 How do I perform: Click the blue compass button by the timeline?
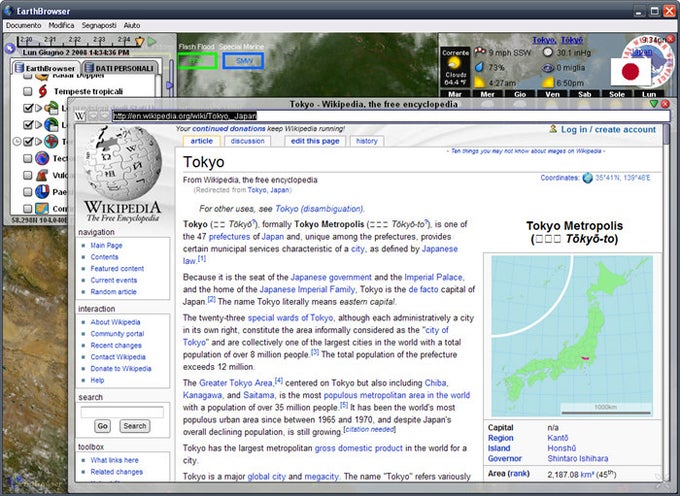coord(10,48)
